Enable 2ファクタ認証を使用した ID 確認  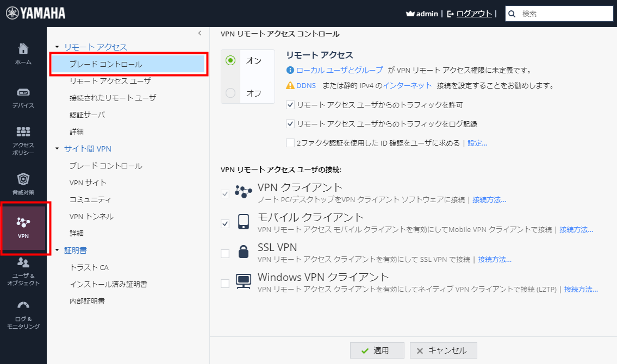290,143
